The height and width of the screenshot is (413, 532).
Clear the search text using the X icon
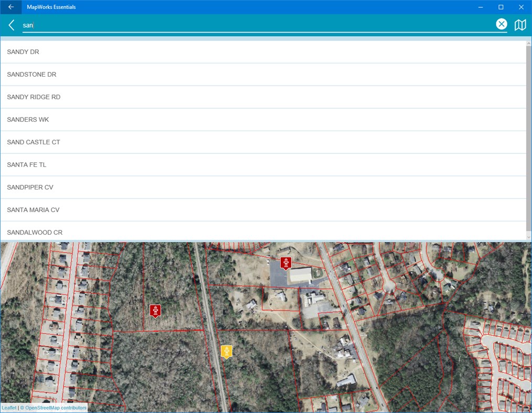[502, 24]
